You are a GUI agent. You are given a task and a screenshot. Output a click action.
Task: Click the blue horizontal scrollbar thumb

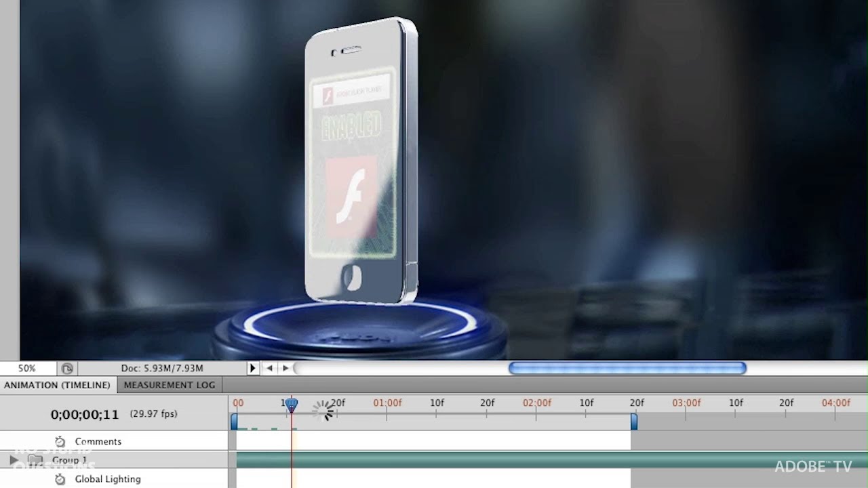[x=627, y=368]
